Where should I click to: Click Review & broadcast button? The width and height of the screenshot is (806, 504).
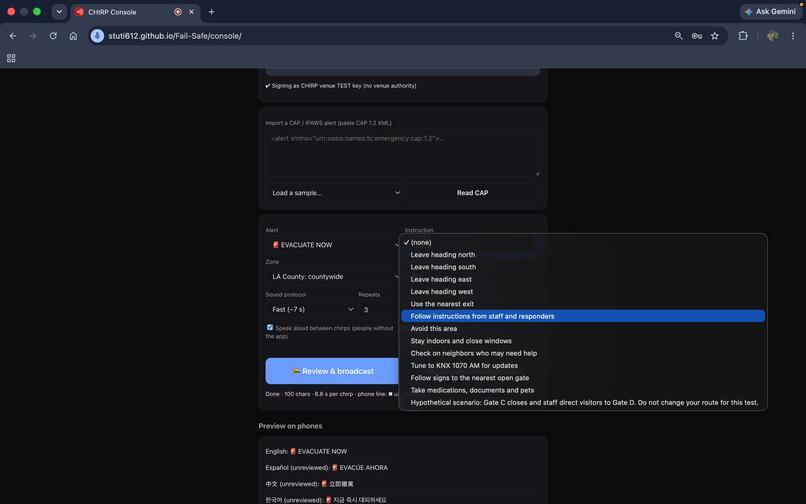[x=333, y=371]
